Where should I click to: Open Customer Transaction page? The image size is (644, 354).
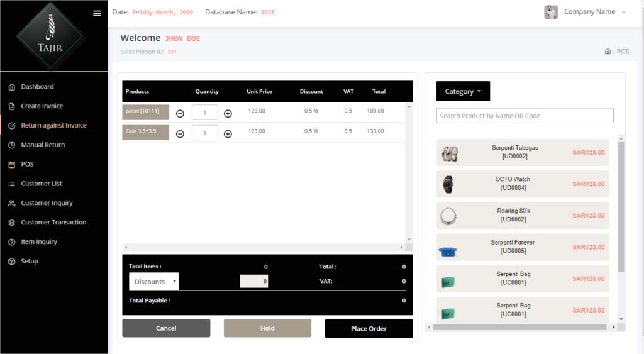click(x=54, y=222)
